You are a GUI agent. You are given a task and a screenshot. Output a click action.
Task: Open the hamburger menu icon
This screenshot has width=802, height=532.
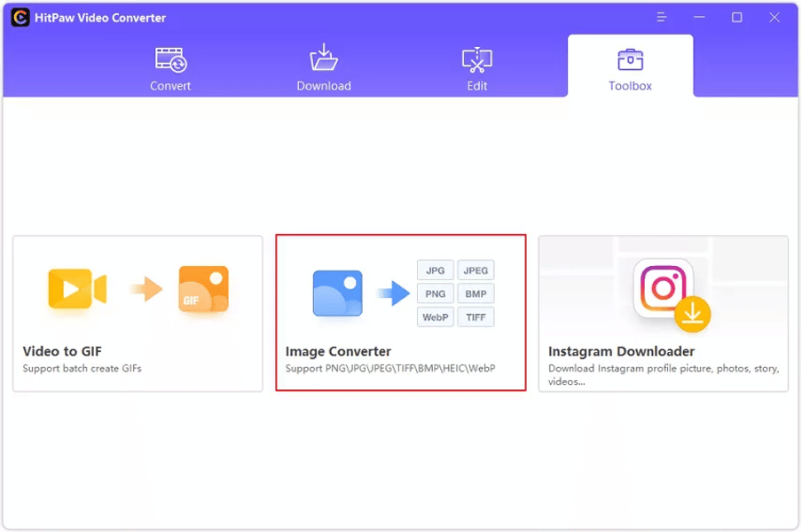661,18
